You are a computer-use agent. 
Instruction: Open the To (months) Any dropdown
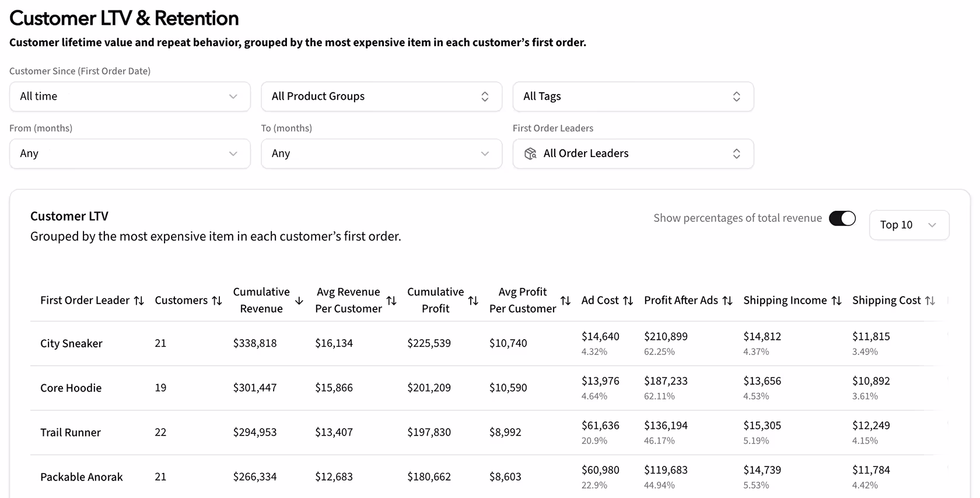tap(381, 154)
